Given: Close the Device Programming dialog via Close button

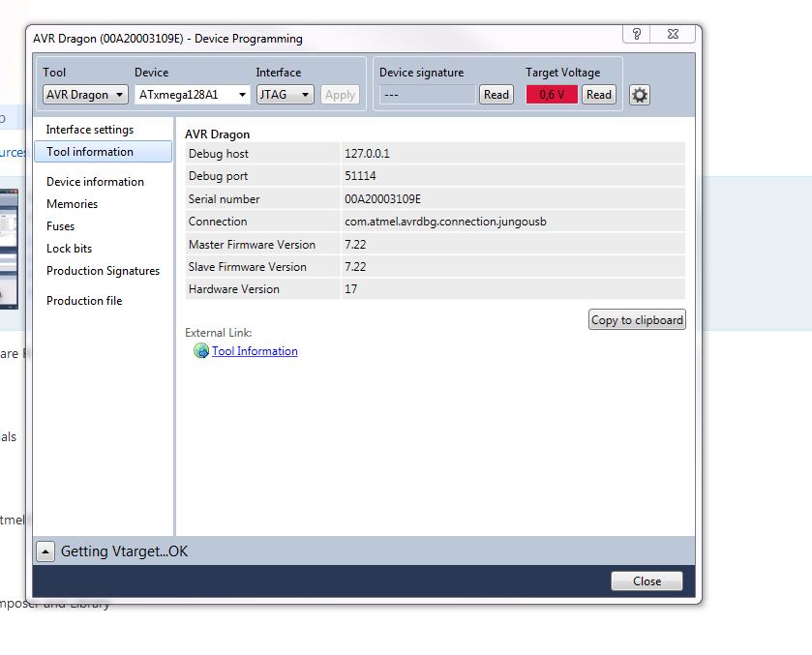Looking at the screenshot, I should coord(647,581).
